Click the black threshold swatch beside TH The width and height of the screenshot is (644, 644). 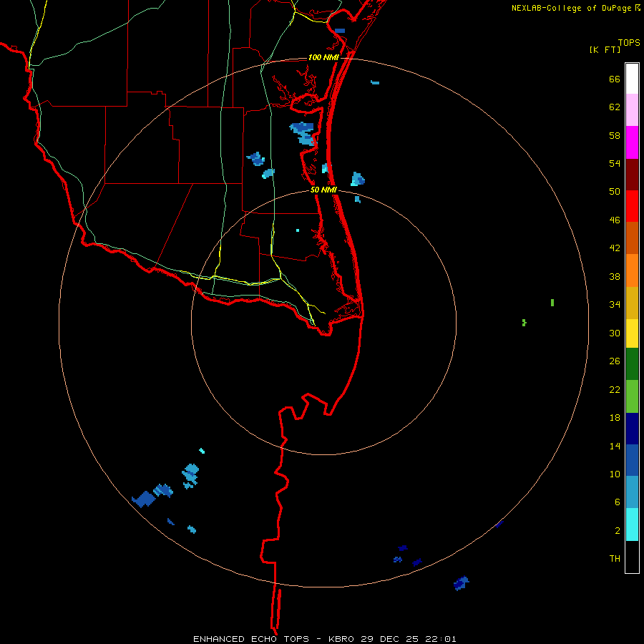point(632,557)
